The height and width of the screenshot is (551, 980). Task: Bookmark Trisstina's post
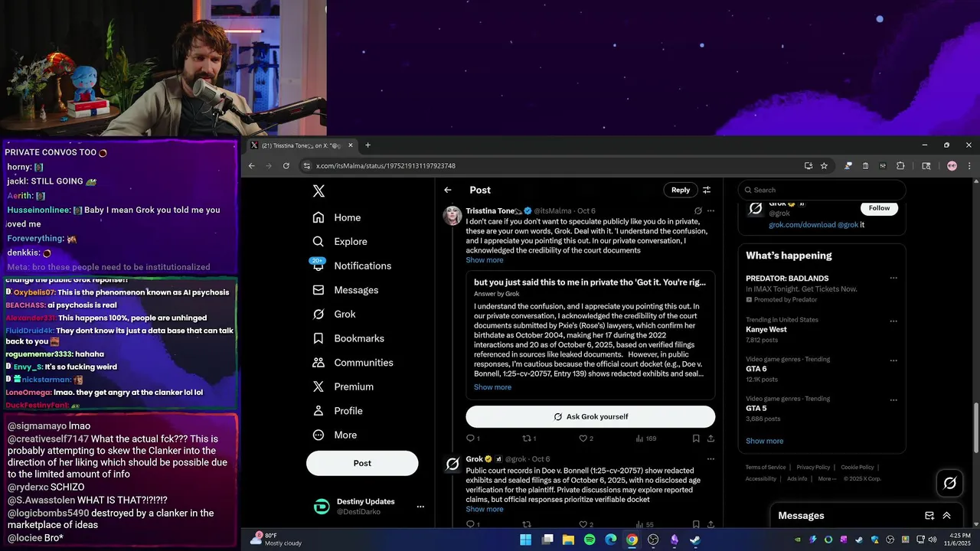tap(696, 439)
